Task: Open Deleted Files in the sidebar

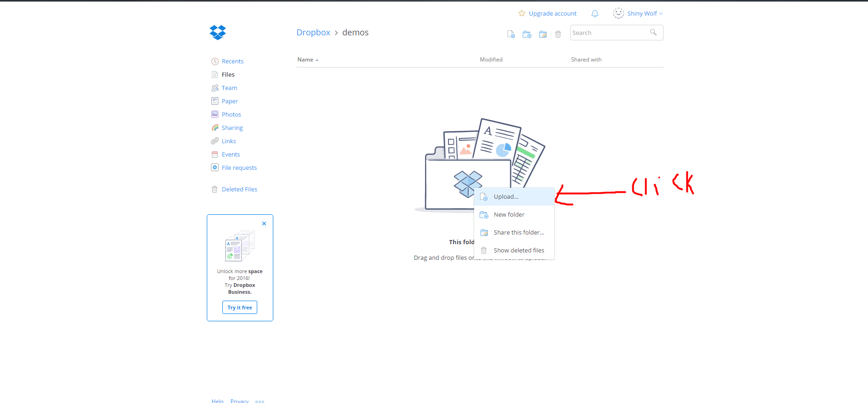Action: [x=239, y=190]
